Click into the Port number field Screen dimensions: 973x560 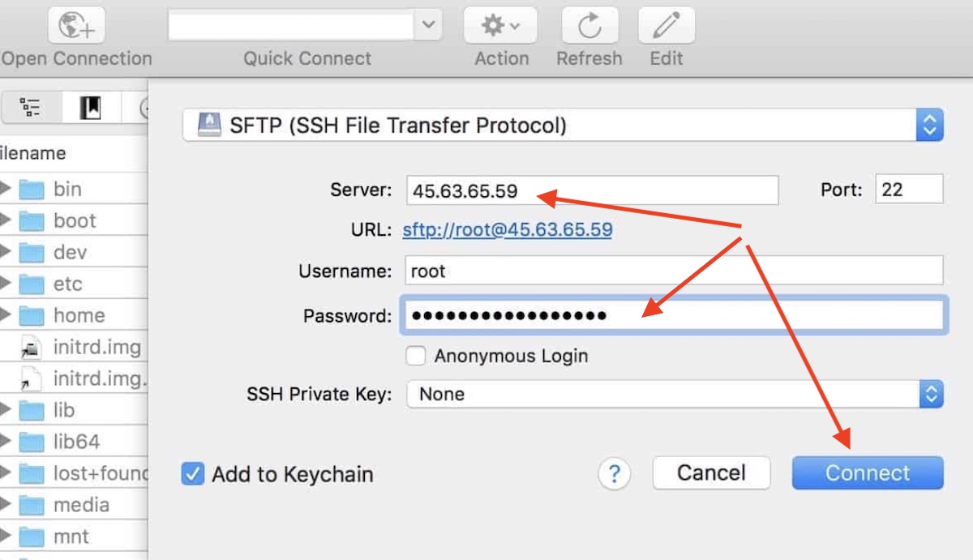(909, 190)
